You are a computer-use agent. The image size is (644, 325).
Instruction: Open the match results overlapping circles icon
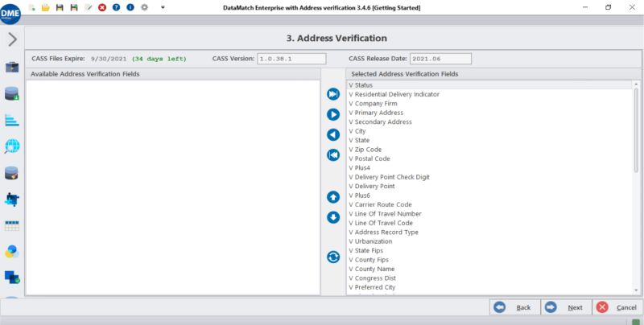coord(12,252)
